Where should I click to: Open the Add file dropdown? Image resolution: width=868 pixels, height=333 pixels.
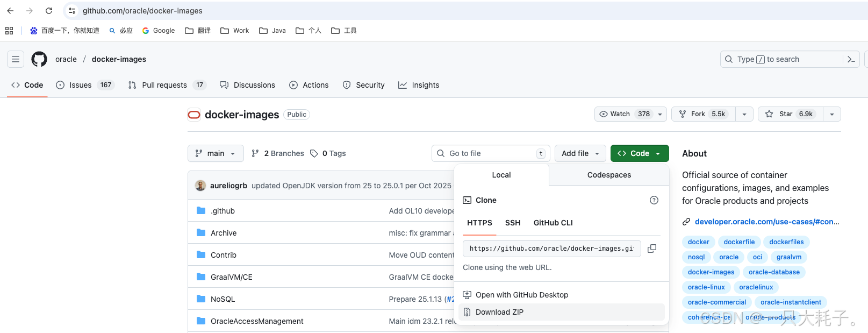[x=580, y=153]
